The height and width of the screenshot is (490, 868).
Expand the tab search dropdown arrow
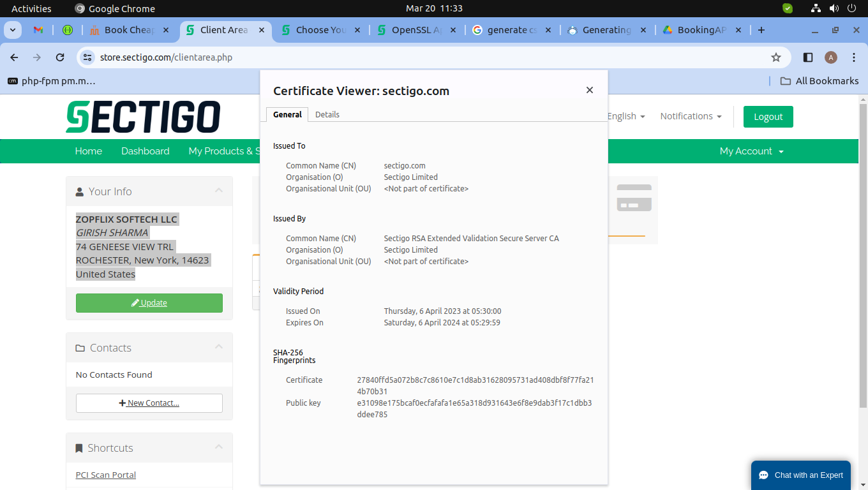pyautogui.click(x=13, y=30)
